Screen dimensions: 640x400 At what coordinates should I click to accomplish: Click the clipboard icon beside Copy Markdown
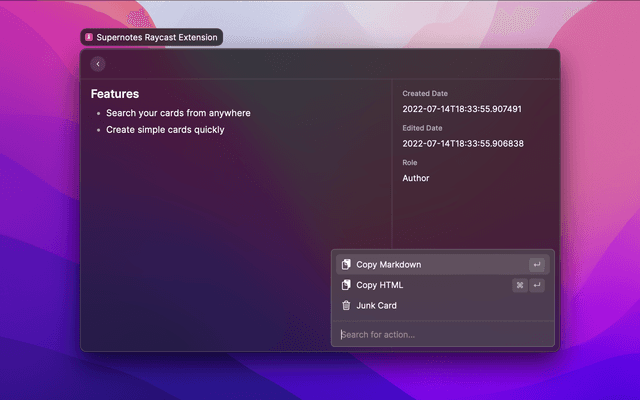pos(346,264)
